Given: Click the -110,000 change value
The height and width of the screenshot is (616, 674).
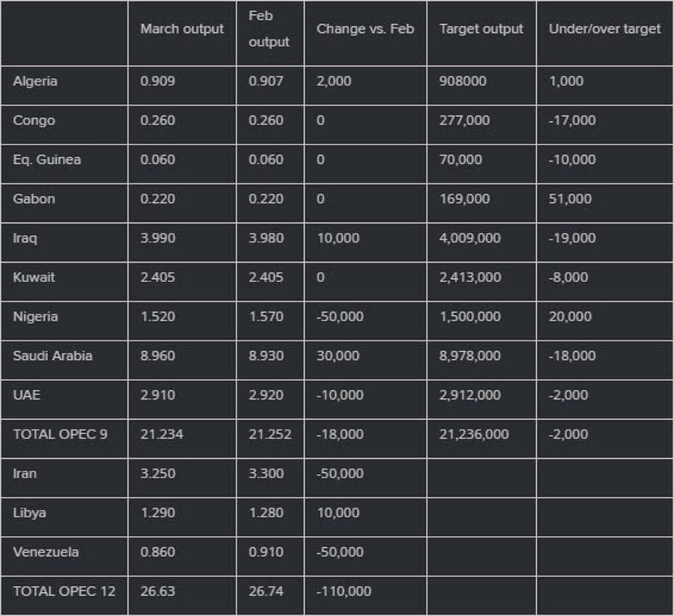Looking at the screenshot, I should [x=344, y=591].
